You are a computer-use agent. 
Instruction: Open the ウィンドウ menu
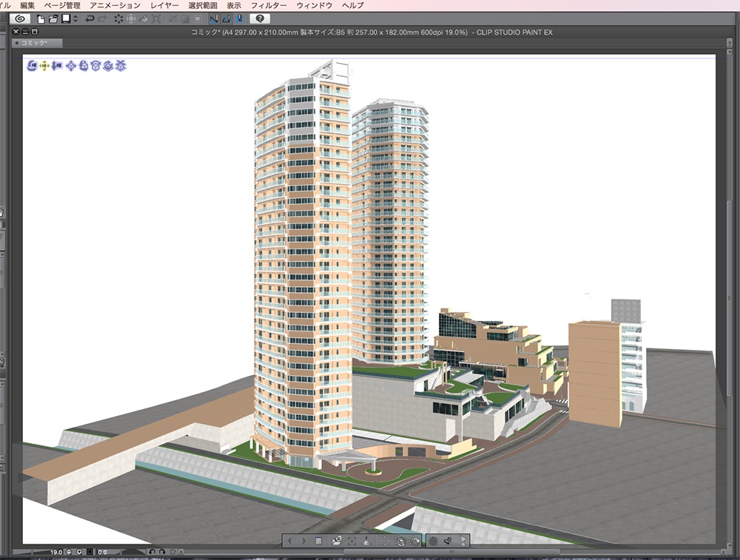314,5
